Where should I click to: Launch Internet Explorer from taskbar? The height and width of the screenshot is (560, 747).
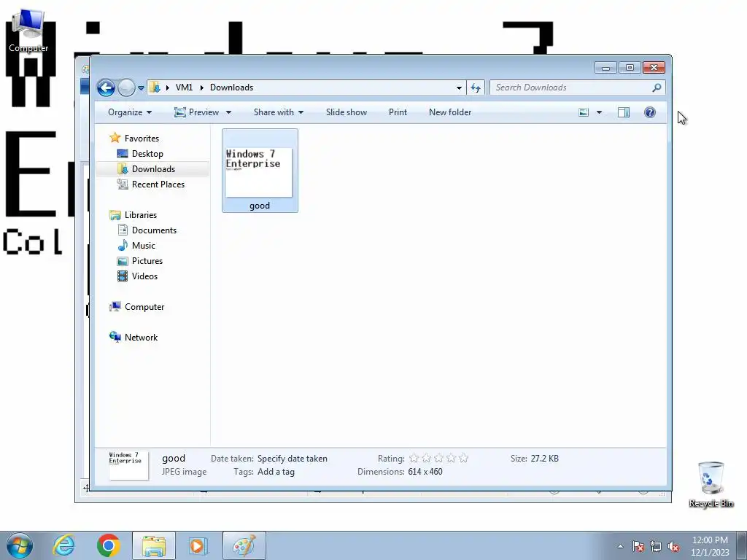coord(64,545)
